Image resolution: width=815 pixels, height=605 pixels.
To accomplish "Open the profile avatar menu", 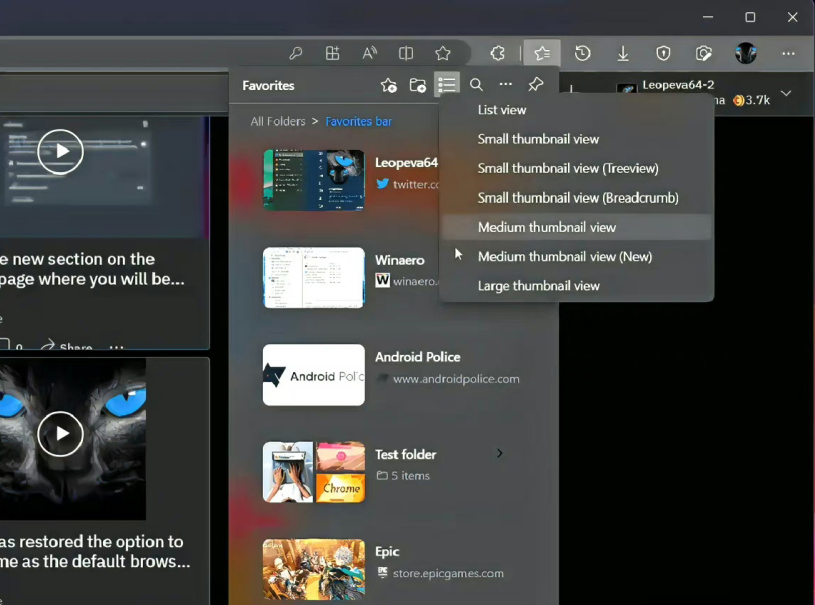I will click(x=745, y=53).
